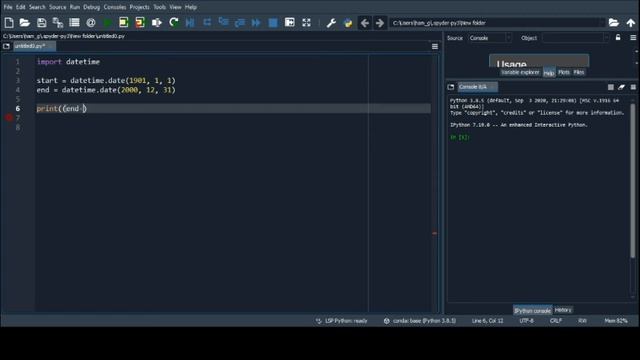Image resolution: width=640 pixels, height=360 pixels.
Task: Open the Consoles menu
Action: point(115,7)
